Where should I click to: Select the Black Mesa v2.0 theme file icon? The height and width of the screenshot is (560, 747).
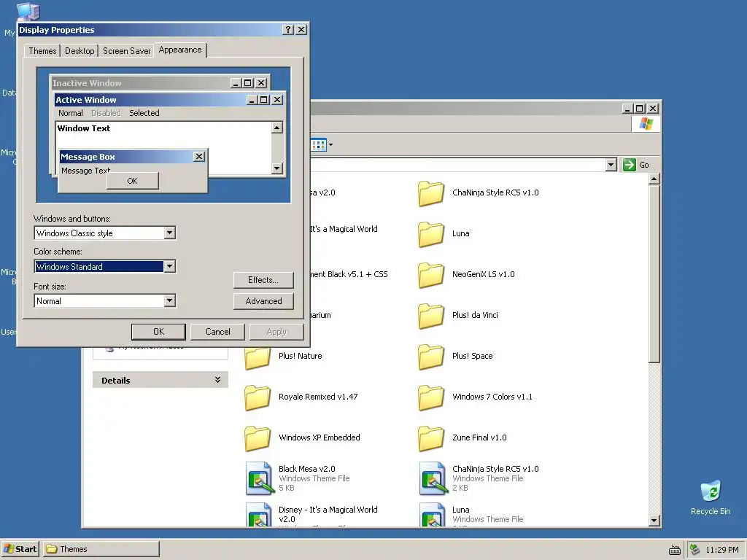click(260, 478)
